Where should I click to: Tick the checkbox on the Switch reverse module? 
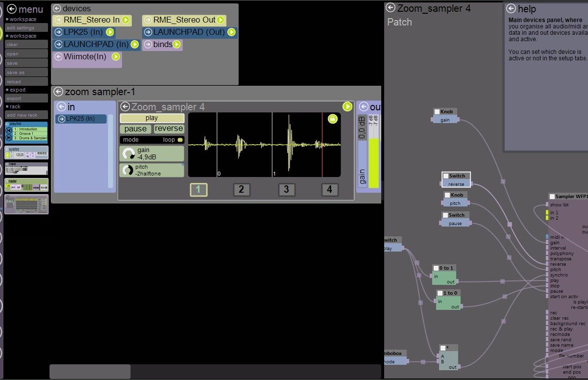[x=446, y=176]
